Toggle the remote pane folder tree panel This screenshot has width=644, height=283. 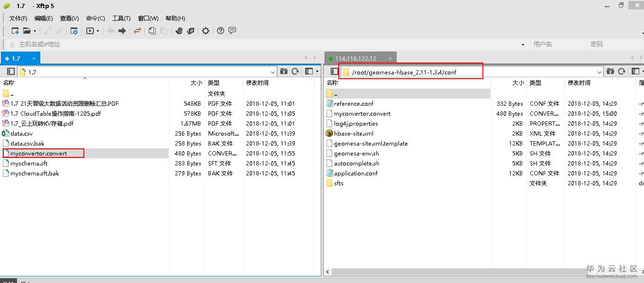pos(334,72)
